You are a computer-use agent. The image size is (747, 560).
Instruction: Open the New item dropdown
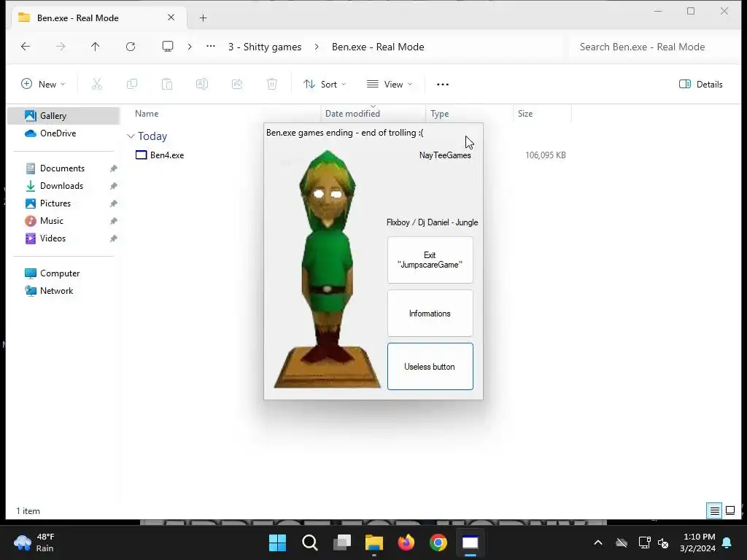43,85
